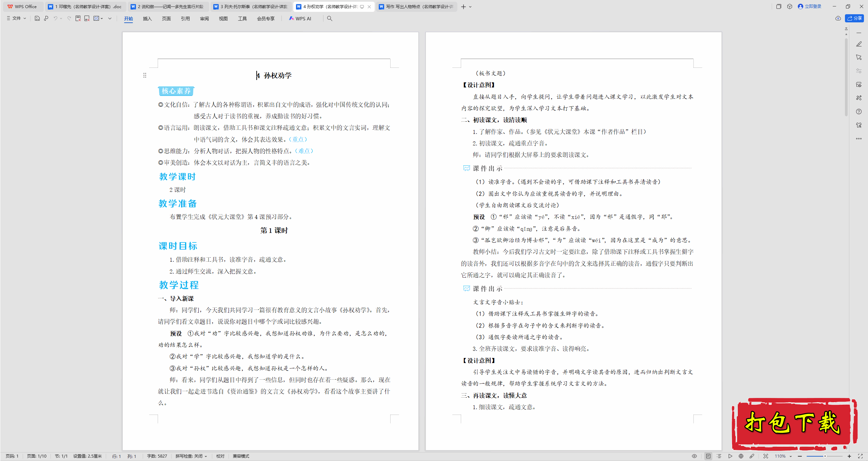The image size is (868, 461).
Task: Open the search magnifier in the ribbon
Action: tap(330, 19)
